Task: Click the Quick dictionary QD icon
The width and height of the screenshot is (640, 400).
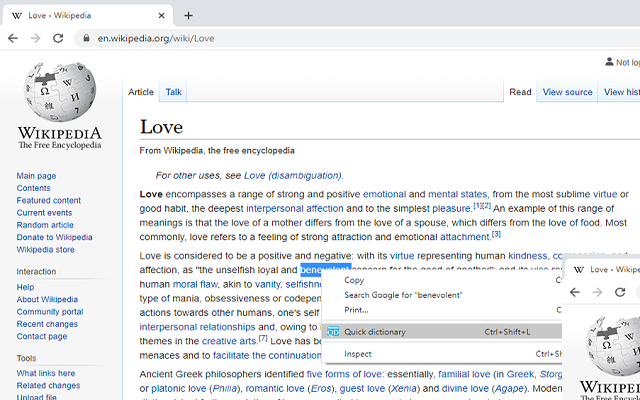Action: (333, 331)
